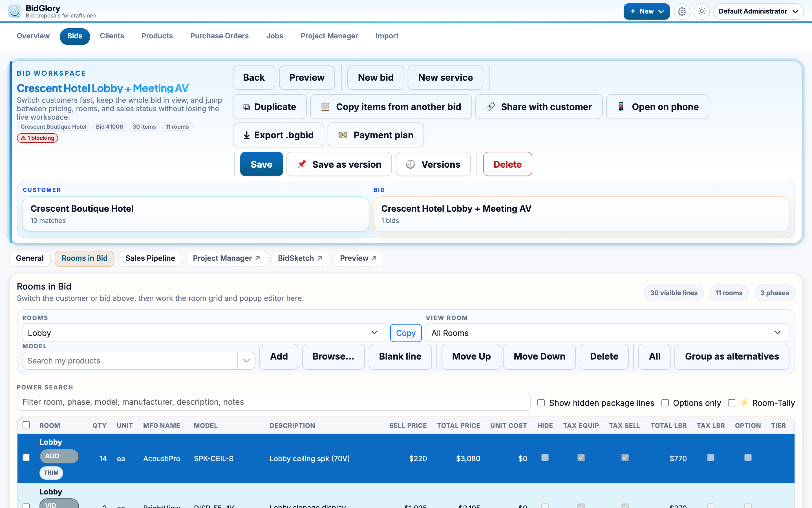This screenshot has height=508, width=812.
Task: Click the phone icon in Open on phone
Action: click(621, 107)
